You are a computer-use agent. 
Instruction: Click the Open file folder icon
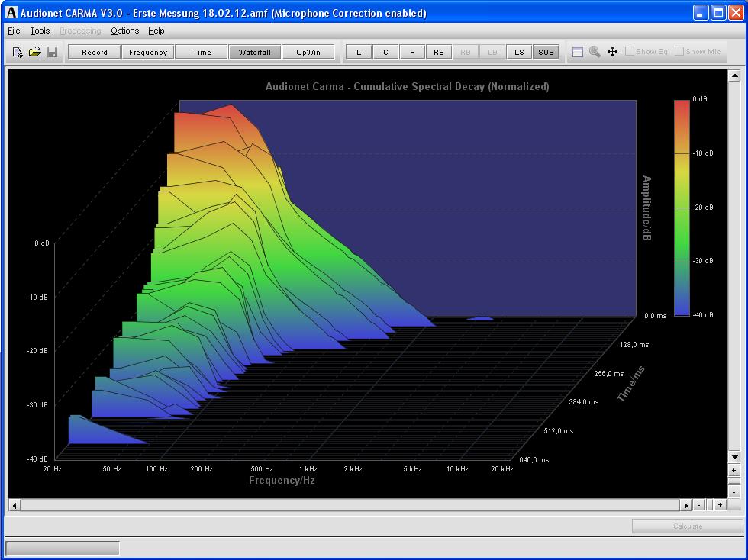[34, 52]
